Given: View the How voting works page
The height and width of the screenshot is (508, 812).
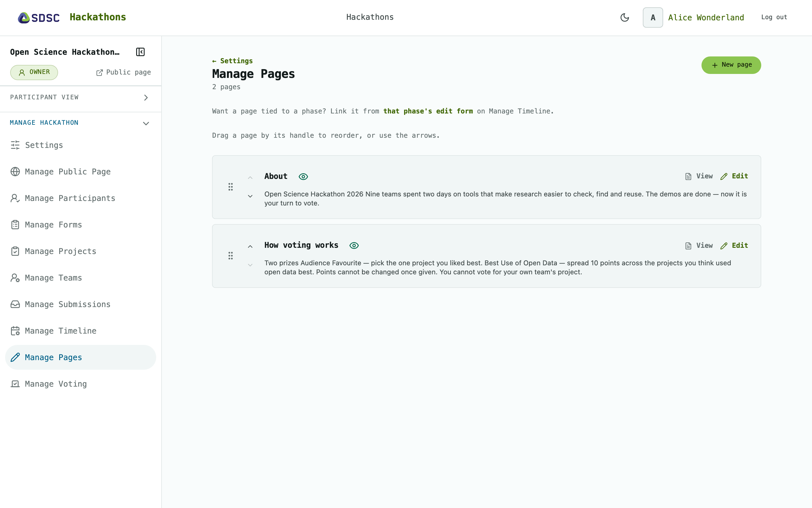Looking at the screenshot, I should tap(699, 246).
